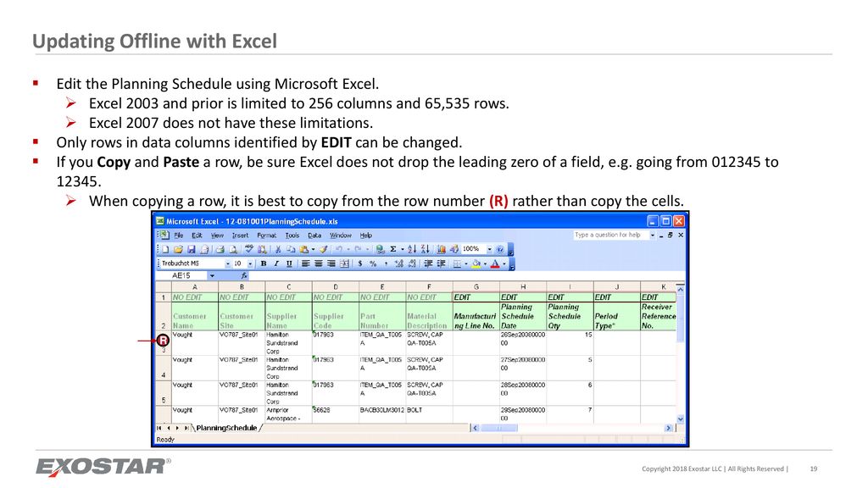Open Print Preview from the toolbar
The height and width of the screenshot is (488, 868).
tap(233, 250)
